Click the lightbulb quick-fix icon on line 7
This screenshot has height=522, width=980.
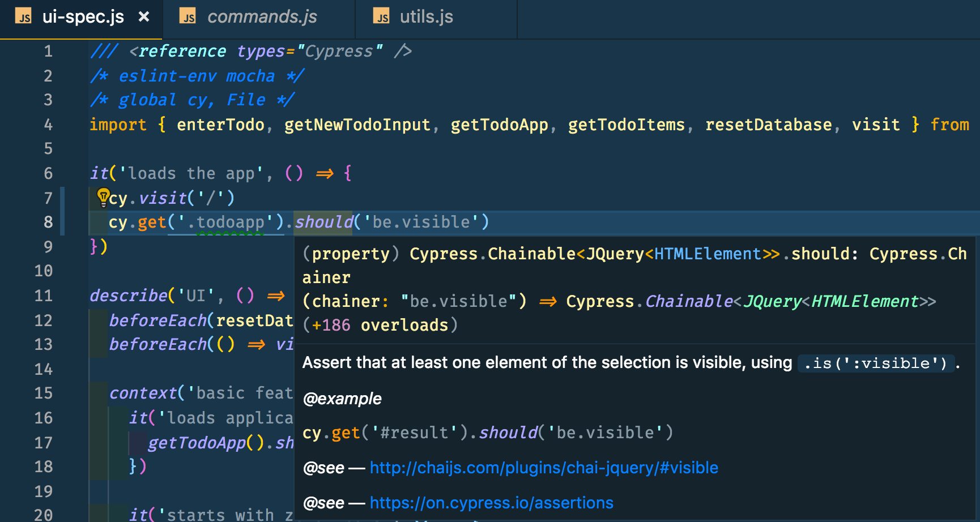103,197
